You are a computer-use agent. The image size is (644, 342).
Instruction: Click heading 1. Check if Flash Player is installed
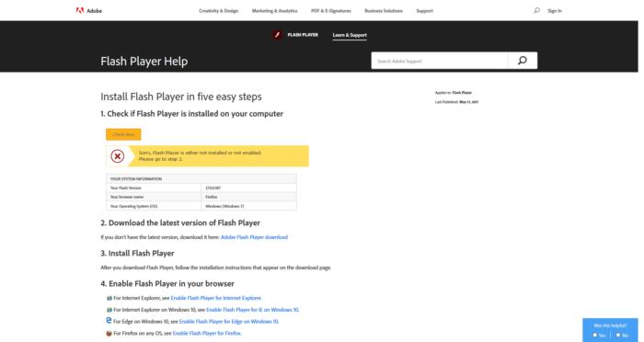click(x=191, y=114)
